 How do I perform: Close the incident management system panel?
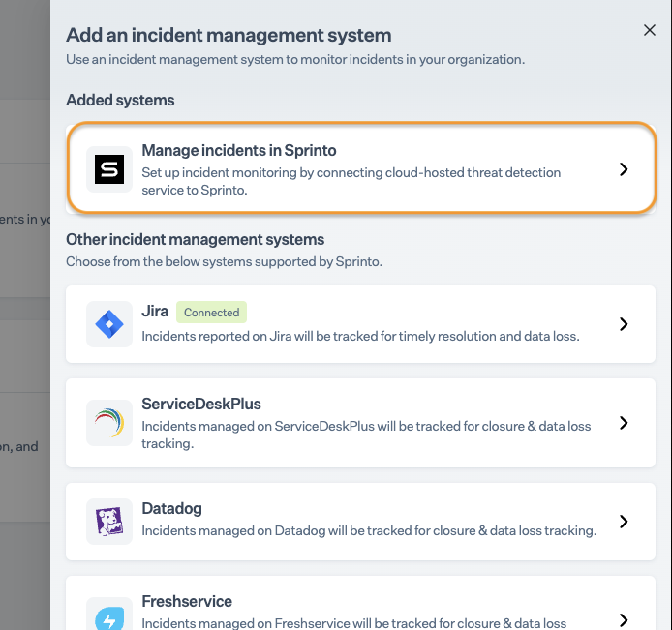tap(650, 30)
